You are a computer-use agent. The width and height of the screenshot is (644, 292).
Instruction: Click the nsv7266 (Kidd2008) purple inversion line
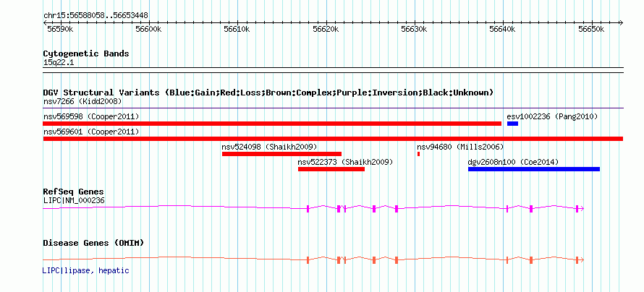click(333, 108)
